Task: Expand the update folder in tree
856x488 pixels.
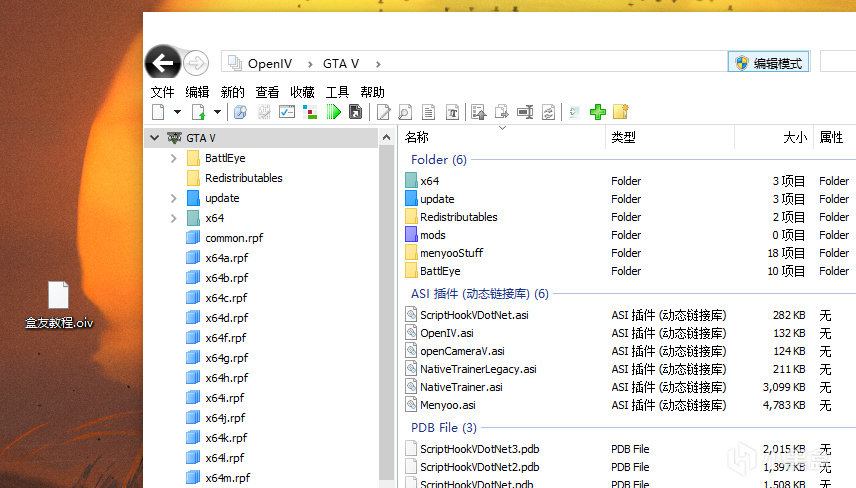Action: (174, 198)
